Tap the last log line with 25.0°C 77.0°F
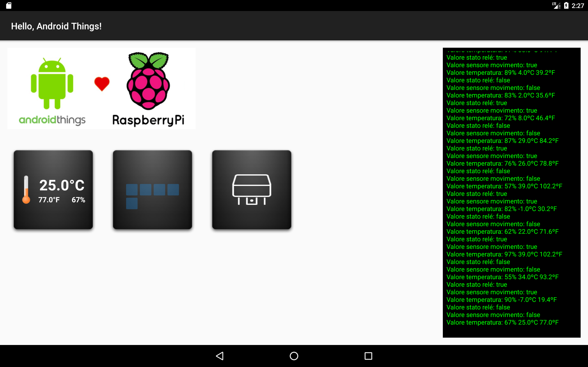This screenshot has height=367, width=588. (x=502, y=322)
